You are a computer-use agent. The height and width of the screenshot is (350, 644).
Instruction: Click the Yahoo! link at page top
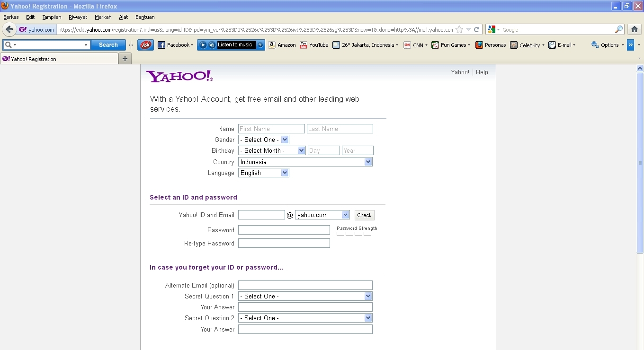[x=460, y=72]
